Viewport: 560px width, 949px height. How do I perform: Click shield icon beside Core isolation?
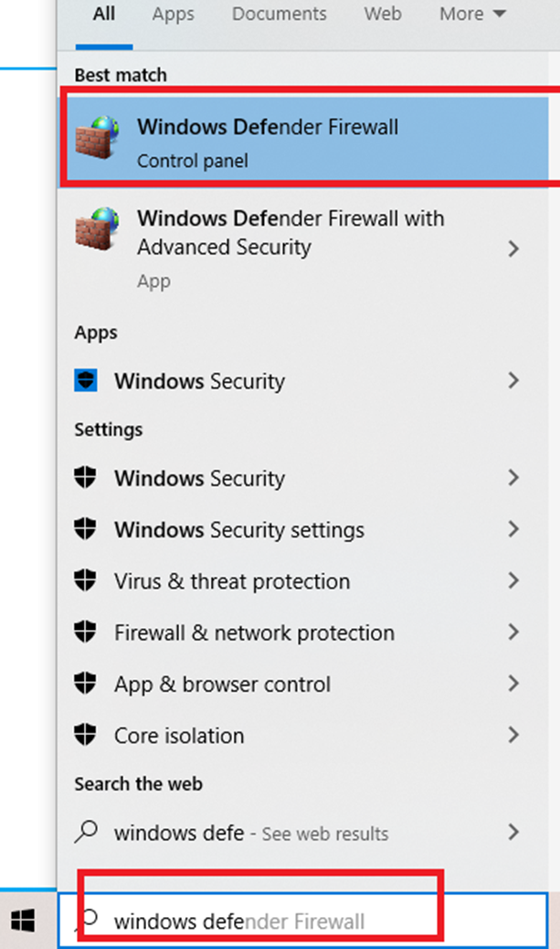(86, 735)
